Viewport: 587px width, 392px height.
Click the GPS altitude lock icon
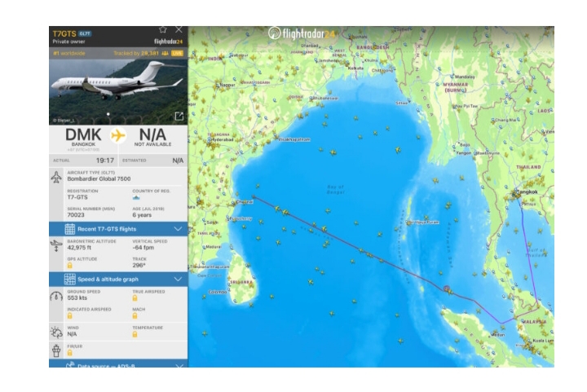point(70,266)
